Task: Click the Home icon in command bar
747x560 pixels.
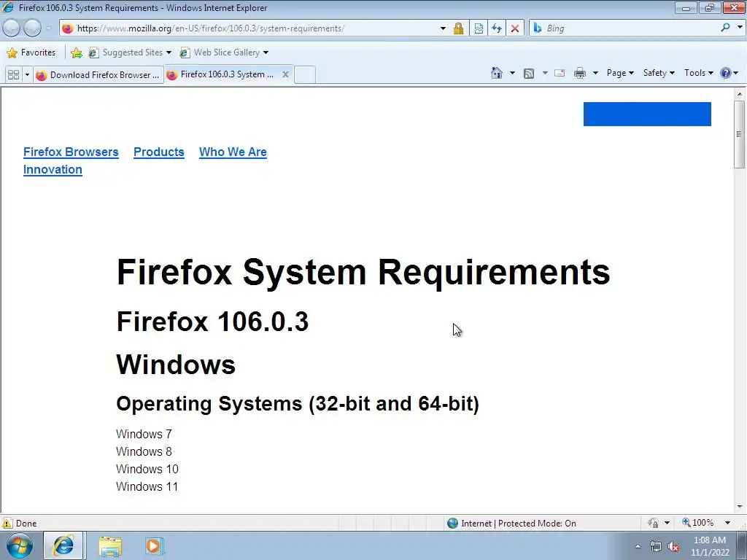Action: pos(496,73)
